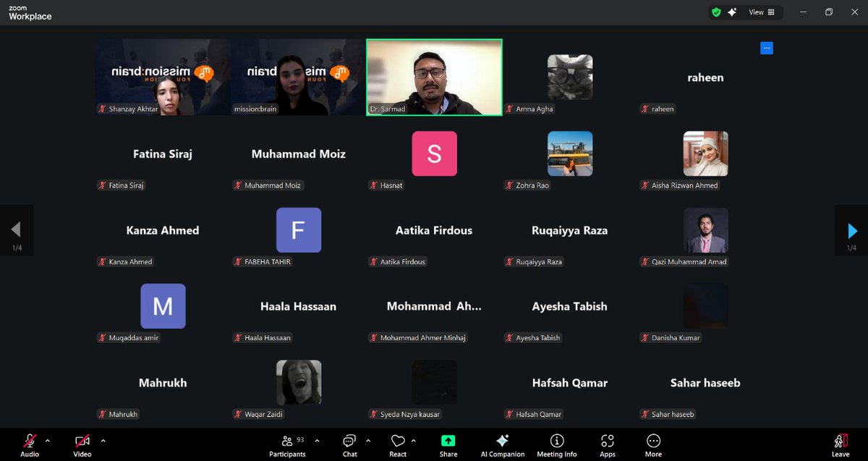The image size is (868, 461).
Task: Click Zohra Rao's profile picture
Action: point(570,153)
